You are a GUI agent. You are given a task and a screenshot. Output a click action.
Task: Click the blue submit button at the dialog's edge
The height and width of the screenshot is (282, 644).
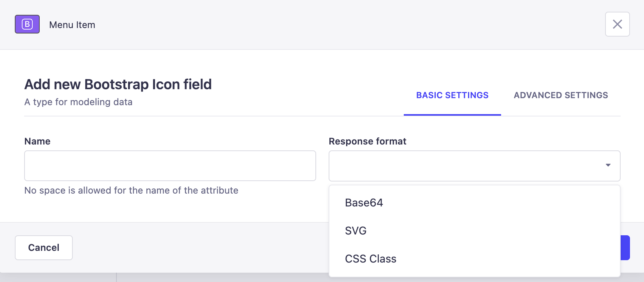pyautogui.click(x=625, y=248)
